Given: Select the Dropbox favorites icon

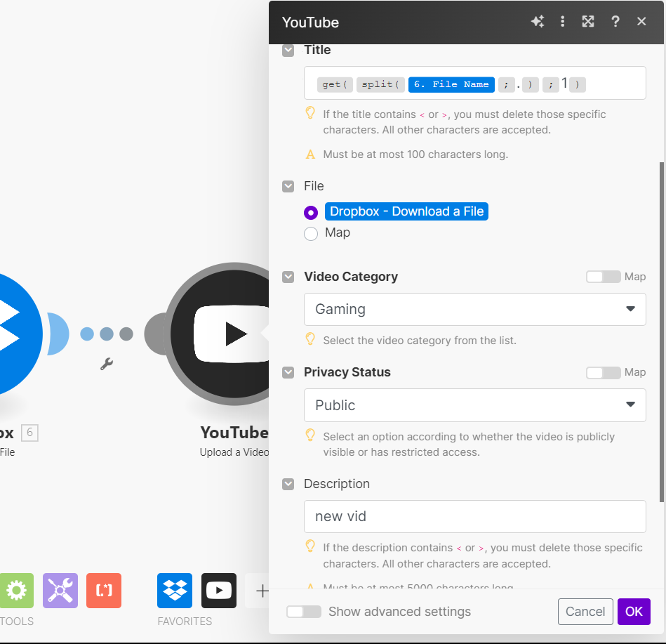Looking at the screenshot, I should (x=175, y=591).
